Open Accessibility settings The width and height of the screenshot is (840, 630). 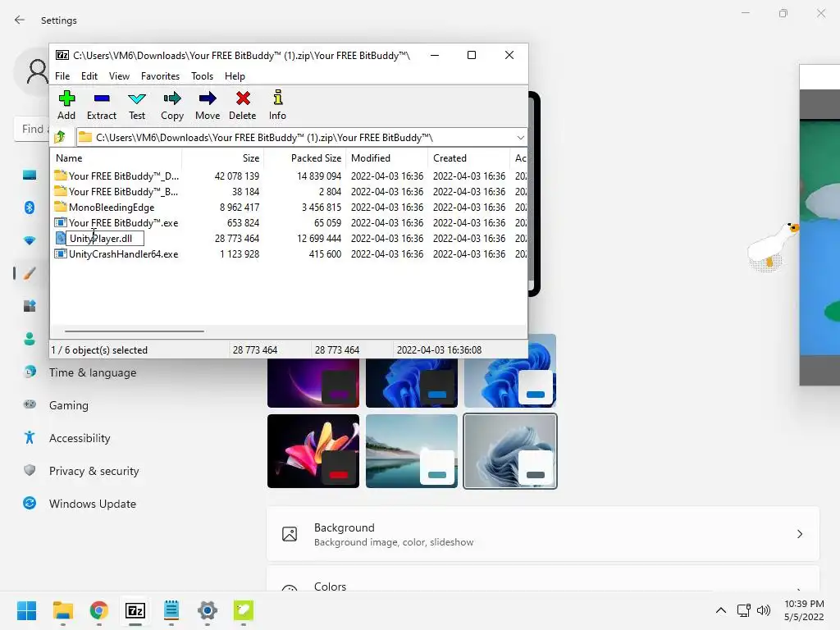point(80,438)
